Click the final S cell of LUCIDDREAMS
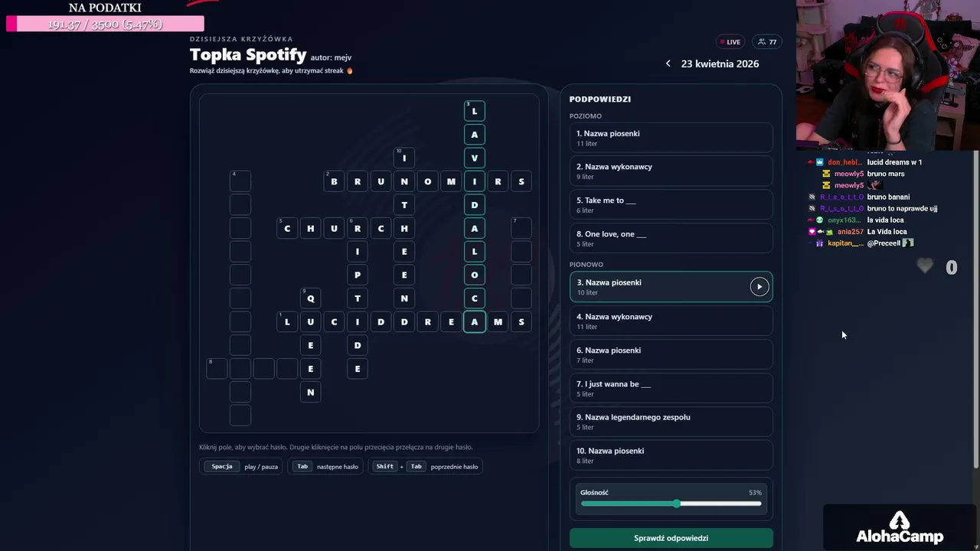The image size is (980, 551). click(521, 321)
